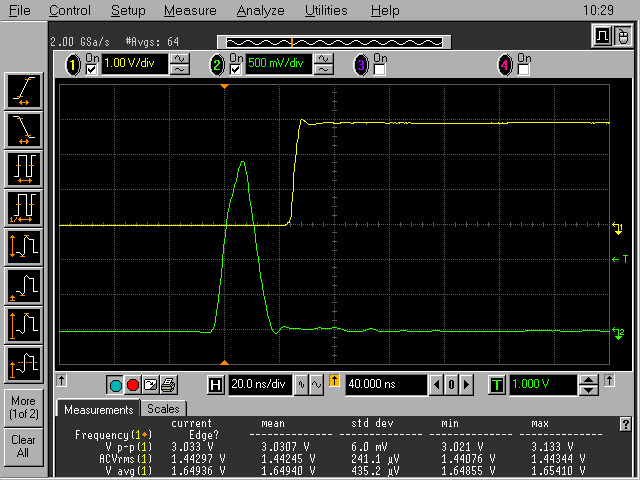Increase trigger level with up arrow

pyautogui.click(x=589, y=380)
